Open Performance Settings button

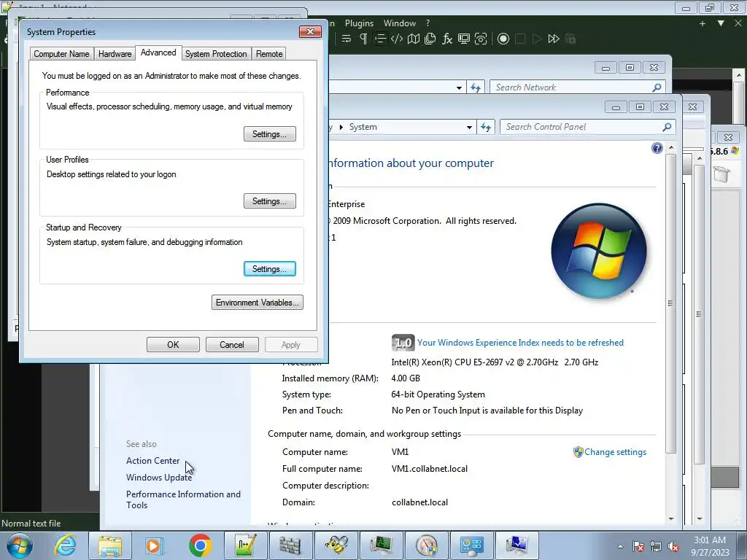coord(270,134)
